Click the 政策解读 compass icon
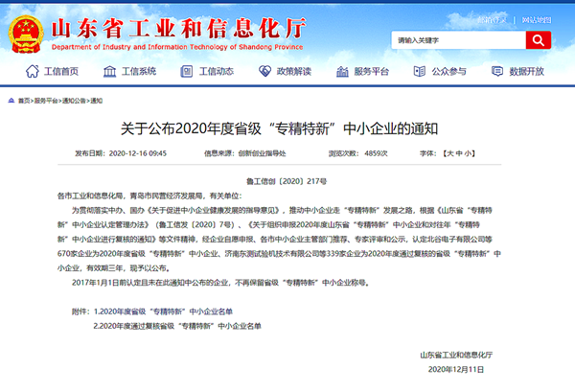Viewport: 575px width, 392px height. pyautogui.click(x=263, y=71)
